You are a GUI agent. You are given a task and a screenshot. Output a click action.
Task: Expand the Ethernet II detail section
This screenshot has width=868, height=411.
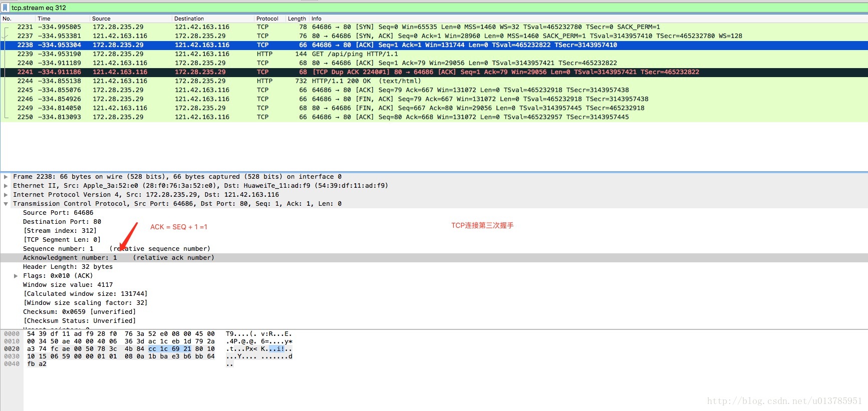[6, 186]
